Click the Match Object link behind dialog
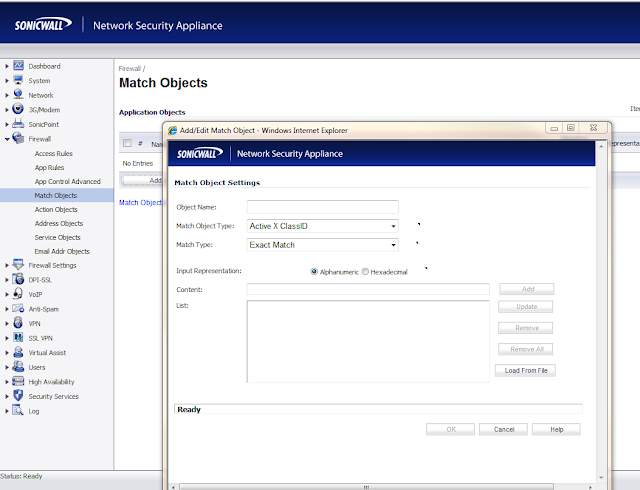This screenshot has height=490, width=640. tap(140, 203)
